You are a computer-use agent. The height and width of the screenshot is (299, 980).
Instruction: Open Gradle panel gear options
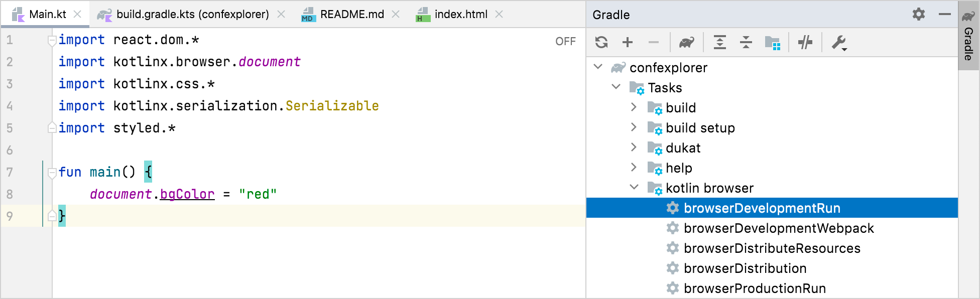click(x=919, y=14)
